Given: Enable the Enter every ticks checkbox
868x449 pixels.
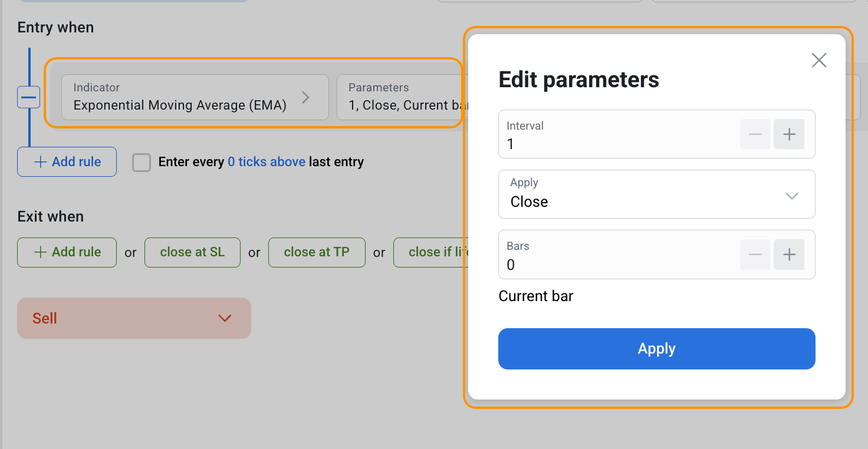Looking at the screenshot, I should [142, 162].
